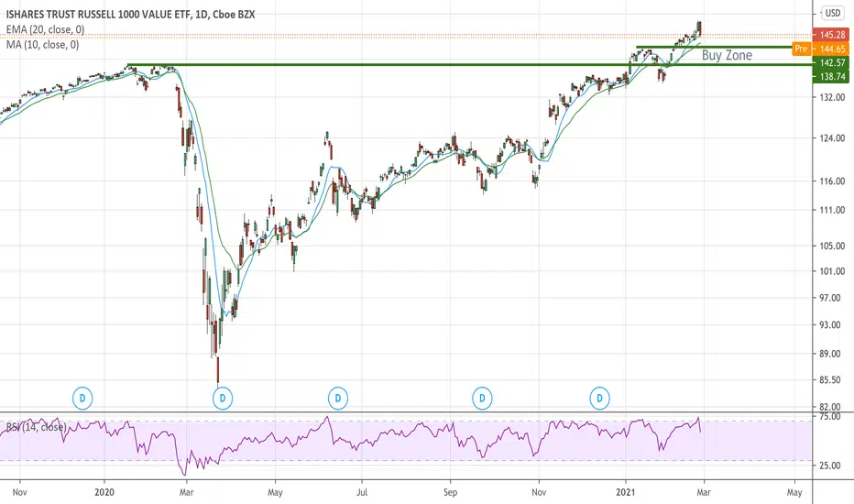This screenshot has width=854, height=504.
Task: Click the dividend marker near Nov 2019
Action: pos(82,399)
